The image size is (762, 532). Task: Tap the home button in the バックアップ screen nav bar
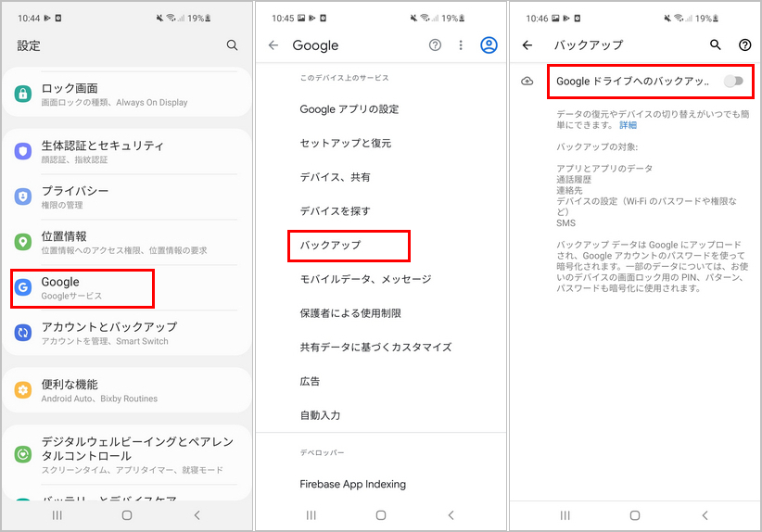635,515
